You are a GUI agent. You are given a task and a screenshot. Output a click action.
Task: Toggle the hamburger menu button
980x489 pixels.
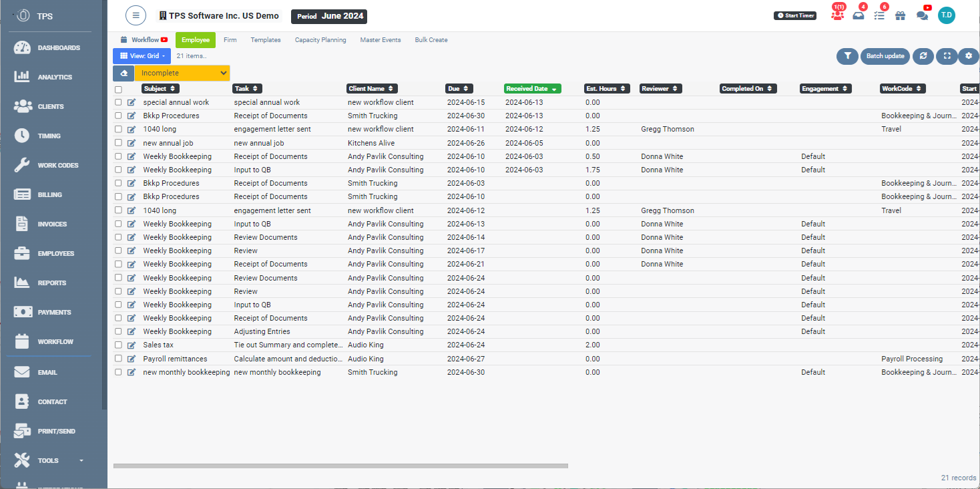tap(136, 15)
